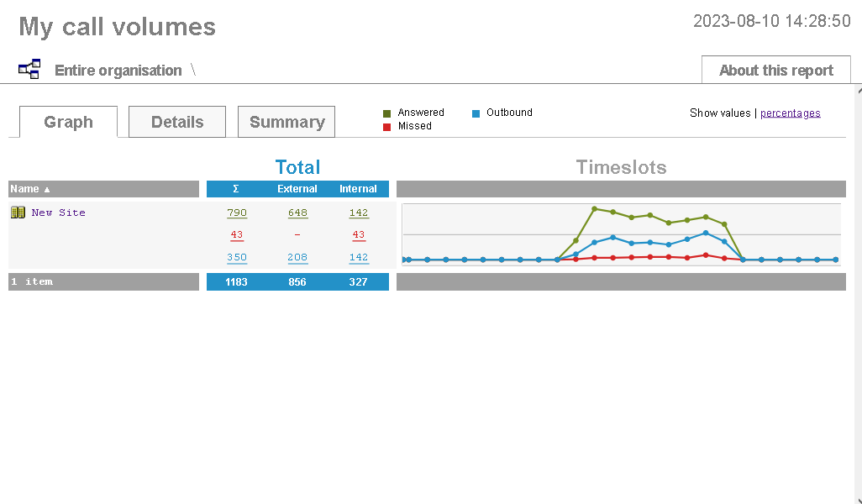
Task: Click the Entire organisation breadcrumb
Action: 117,70
